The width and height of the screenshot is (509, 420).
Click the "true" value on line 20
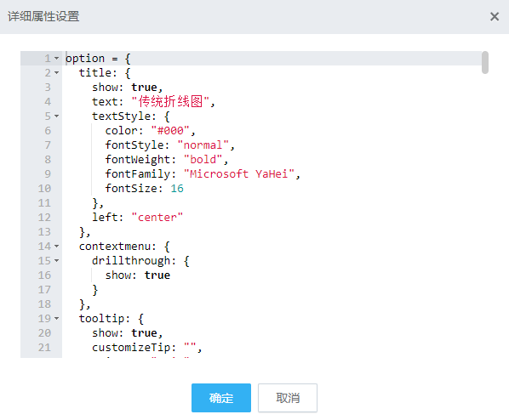click(144, 333)
